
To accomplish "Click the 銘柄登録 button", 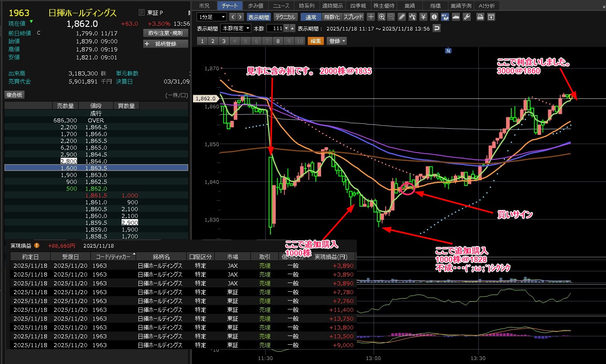I will coord(165,44).
